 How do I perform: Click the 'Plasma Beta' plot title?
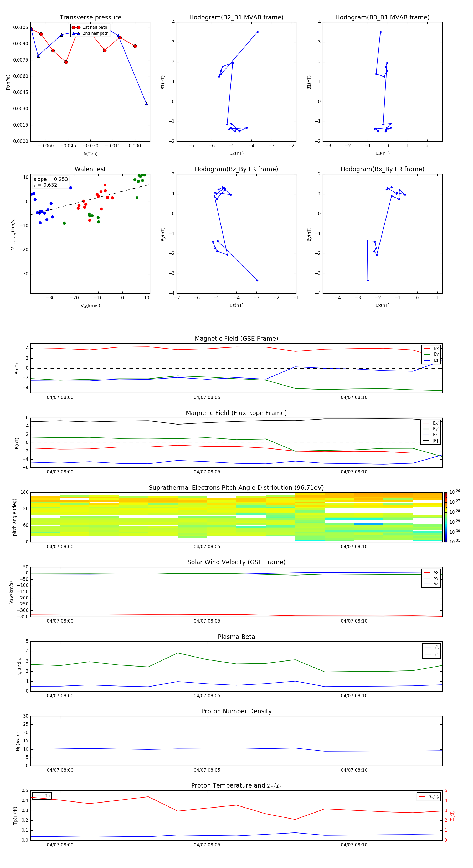point(236,637)
